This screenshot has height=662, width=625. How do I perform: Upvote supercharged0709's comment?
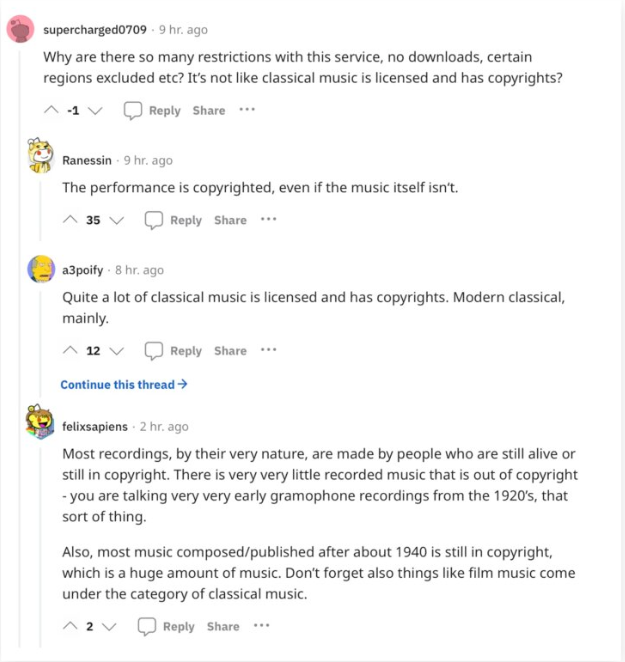click(51, 111)
